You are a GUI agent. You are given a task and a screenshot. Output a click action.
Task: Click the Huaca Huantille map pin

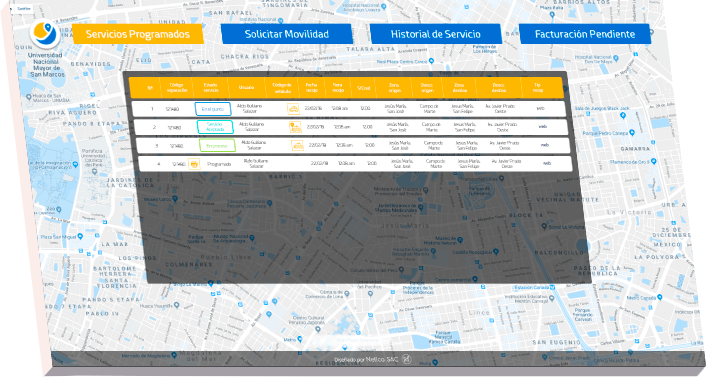click(x=177, y=305)
